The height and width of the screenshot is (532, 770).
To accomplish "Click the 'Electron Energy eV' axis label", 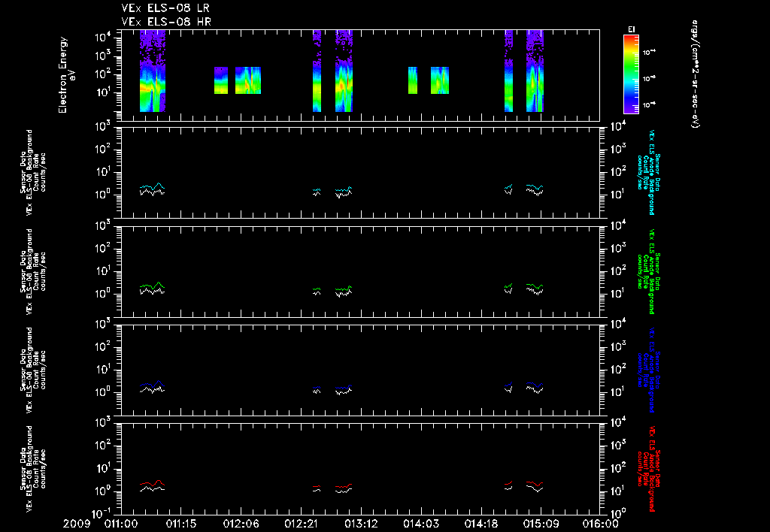I will tap(67, 75).
